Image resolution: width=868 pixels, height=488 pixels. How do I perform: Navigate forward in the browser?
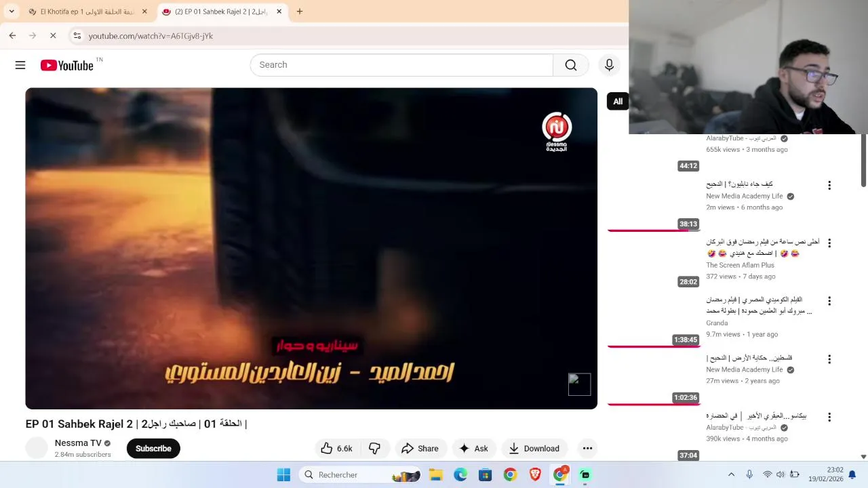tap(33, 35)
